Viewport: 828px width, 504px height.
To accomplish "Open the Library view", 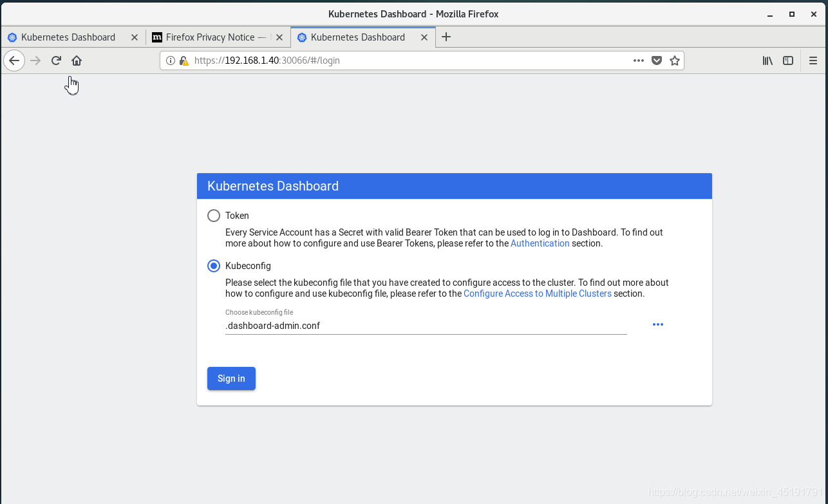I will [767, 61].
